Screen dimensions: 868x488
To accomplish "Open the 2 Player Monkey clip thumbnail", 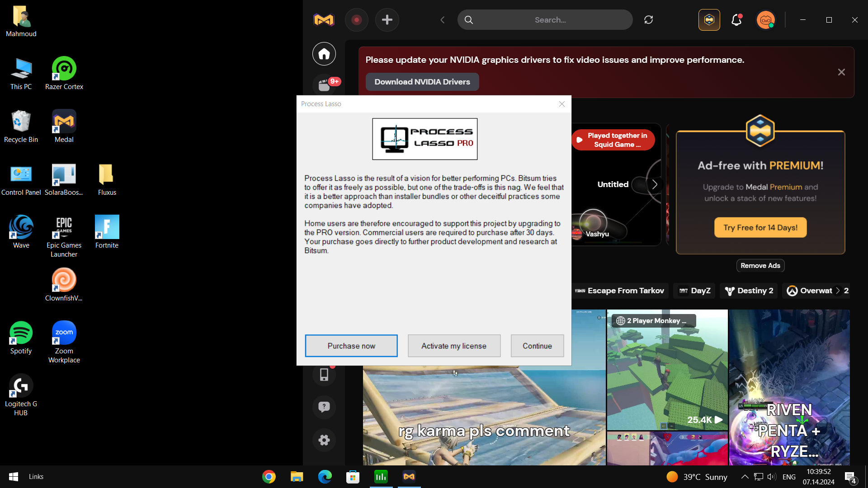I will [667, 370].
